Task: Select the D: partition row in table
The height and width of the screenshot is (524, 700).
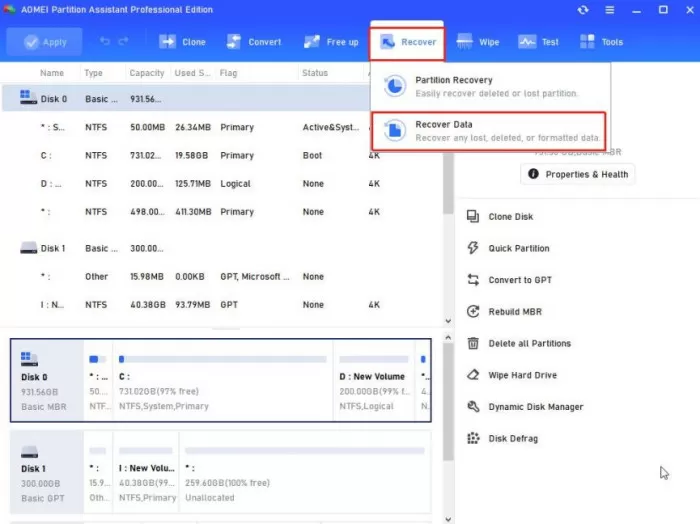Action: 222,183
